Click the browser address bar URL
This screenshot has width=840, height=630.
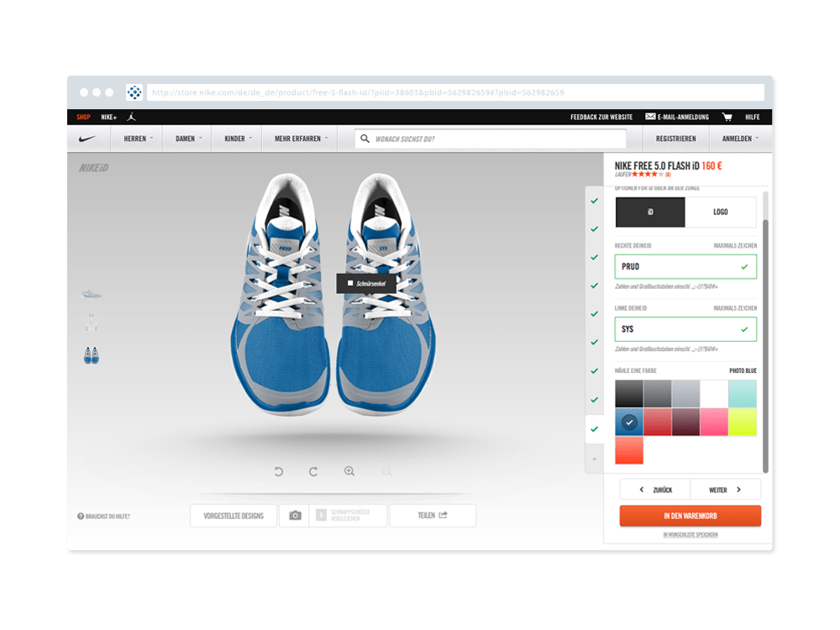point(455,92)
